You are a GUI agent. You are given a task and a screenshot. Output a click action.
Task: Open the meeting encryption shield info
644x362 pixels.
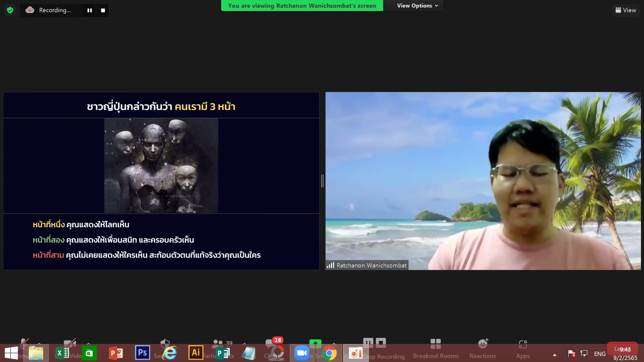click(x=10, y=10)
